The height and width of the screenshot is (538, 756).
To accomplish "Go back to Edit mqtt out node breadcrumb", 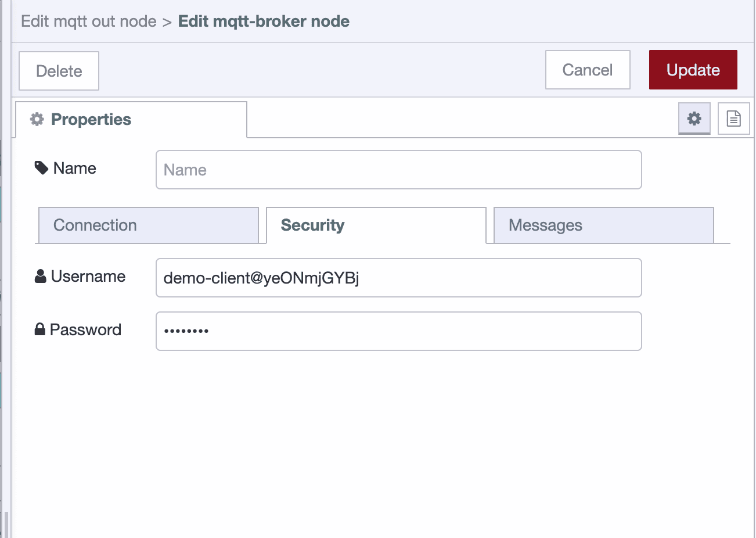I will 88,21.
